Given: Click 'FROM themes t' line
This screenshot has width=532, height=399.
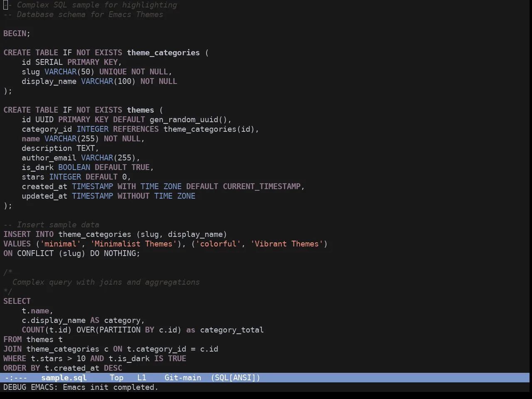Looking at the screenshot, I should tap(33, 340).
